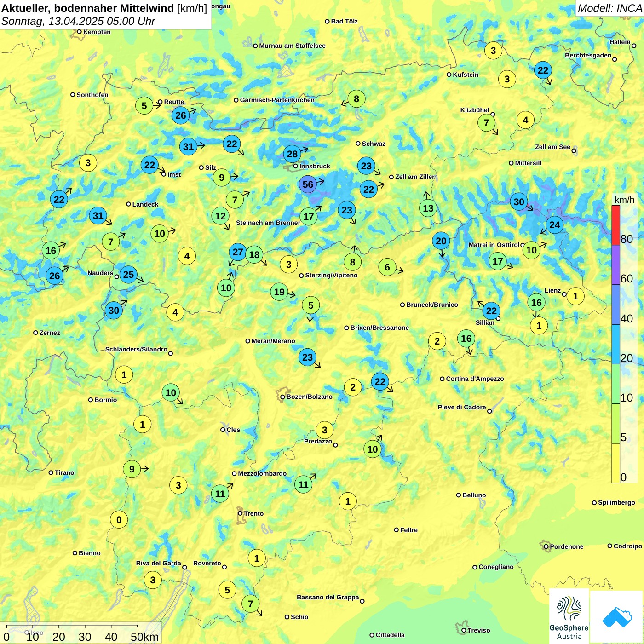Click the date 'Sonntag, 13.04.2025 05:00 Uhr'

click(78, 21)
